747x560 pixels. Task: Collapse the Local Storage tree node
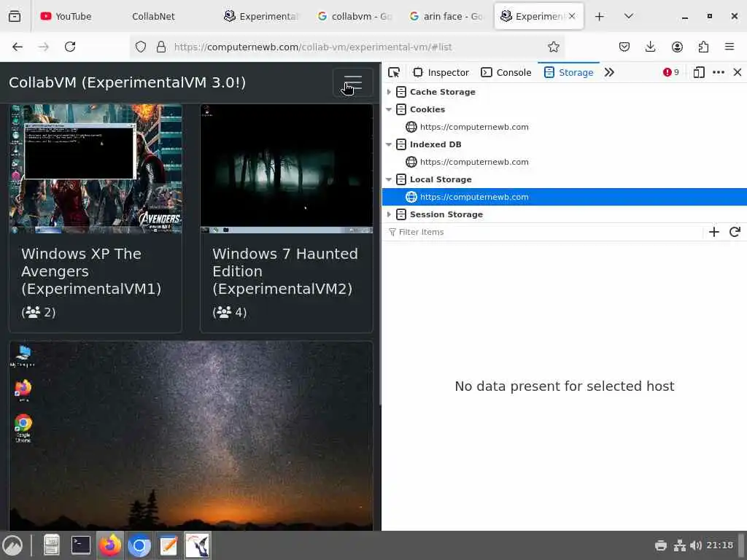pyautogui.click(x=389, y=179)
